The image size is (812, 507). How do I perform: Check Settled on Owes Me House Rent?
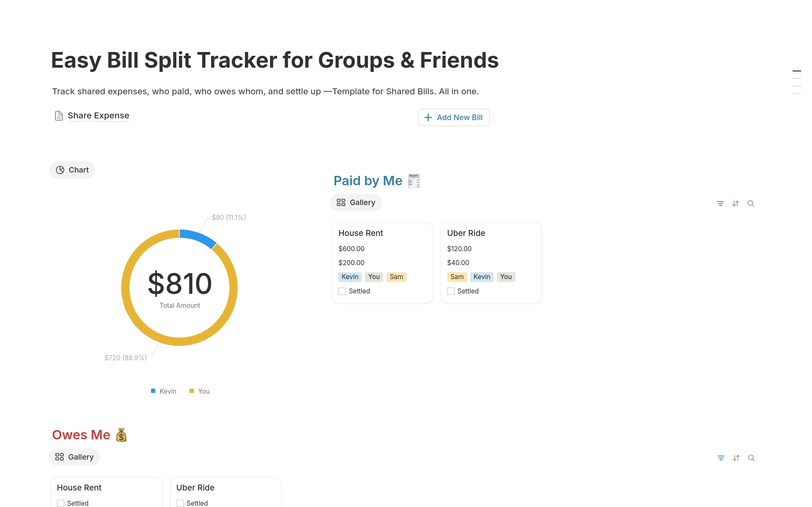(x=61, y=503)
